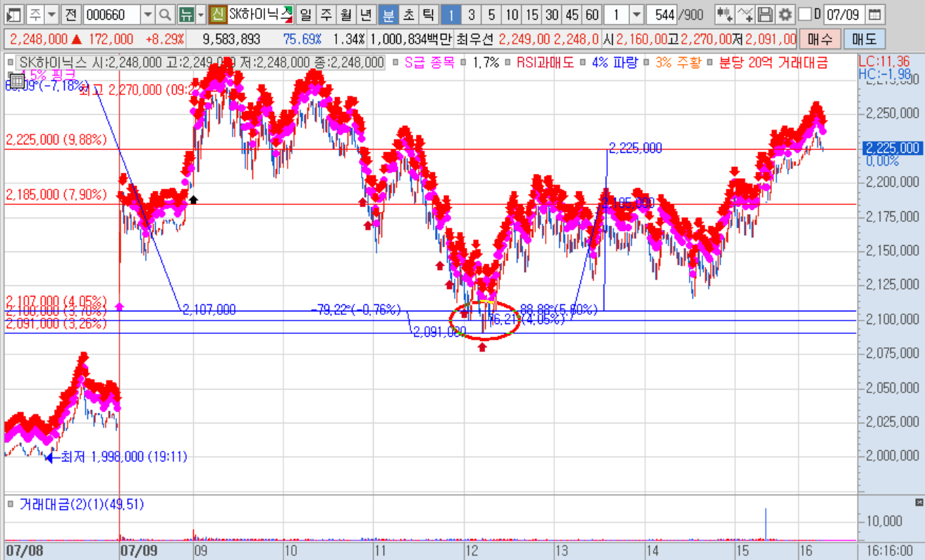Expand the stock code 000660 dropdown
925x560 pixels.
click(x=148, y=14)
